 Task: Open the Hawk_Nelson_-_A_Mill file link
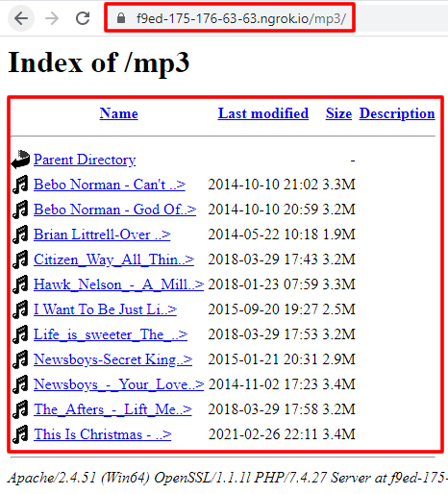118,284
